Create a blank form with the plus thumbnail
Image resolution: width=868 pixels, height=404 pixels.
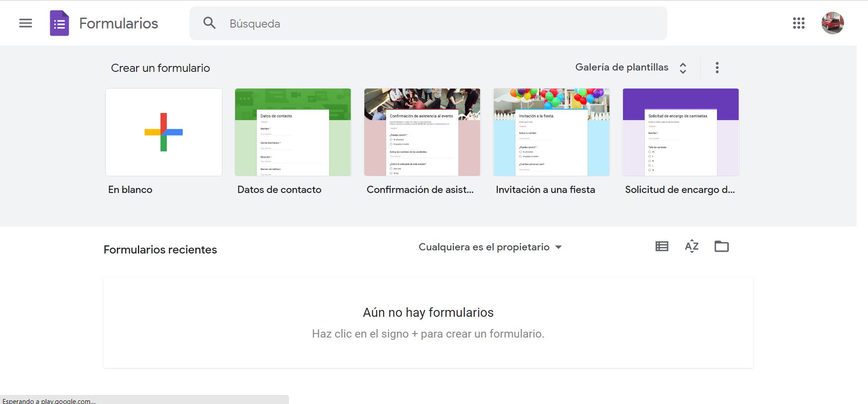pos(164,132)
